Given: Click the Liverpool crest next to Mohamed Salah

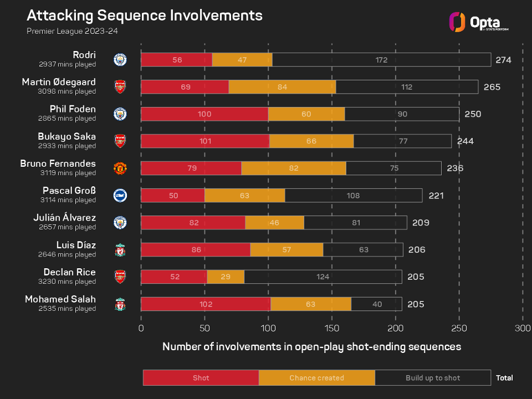Looking at the screenshot, I should 120,304.
